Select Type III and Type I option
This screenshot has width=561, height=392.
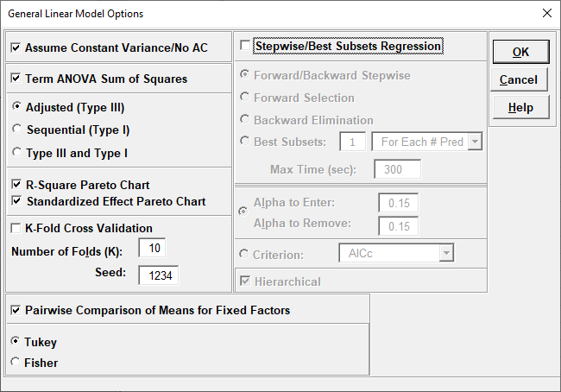coord(16,153)
